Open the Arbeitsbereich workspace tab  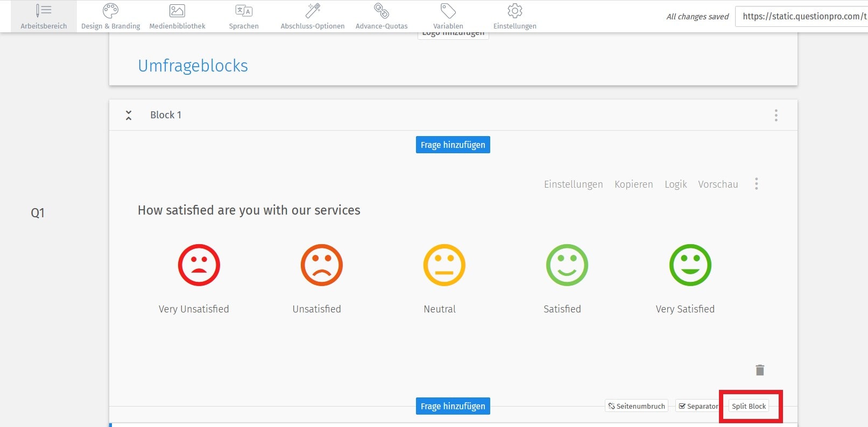pyautogui.click(x=44, y=17)
